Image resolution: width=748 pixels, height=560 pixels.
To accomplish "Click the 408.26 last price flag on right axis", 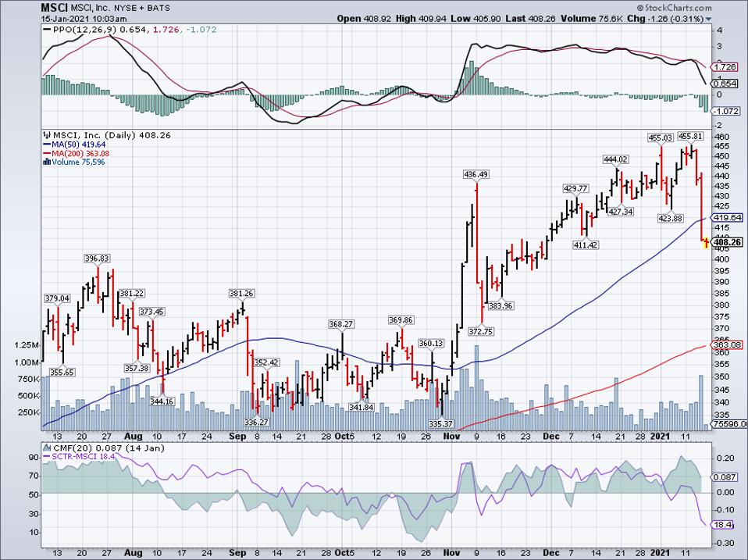I will click(x=727, y=242).
